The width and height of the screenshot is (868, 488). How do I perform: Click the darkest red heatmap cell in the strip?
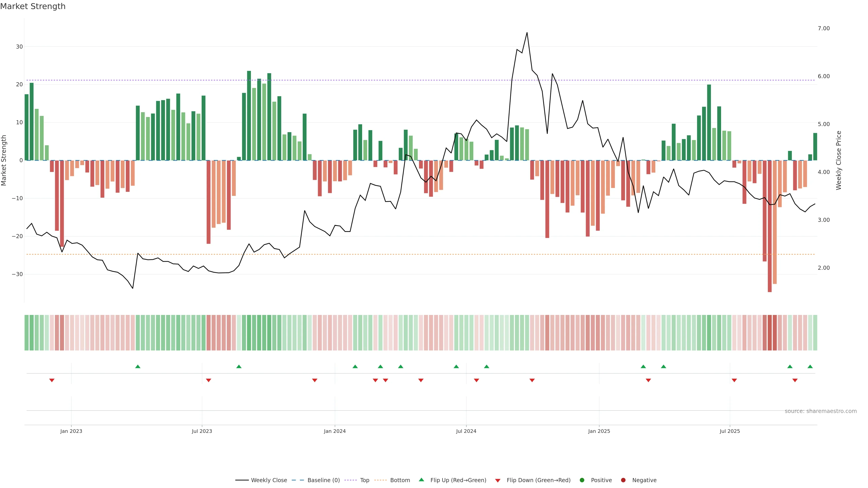(770, 333)
